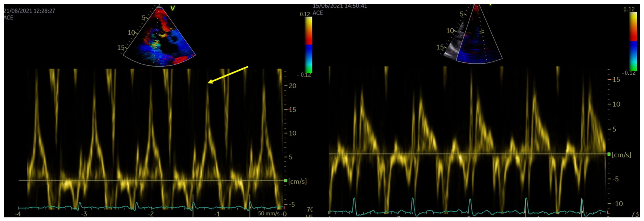Click the 50 mm/s sweep speed label
Image resolution: width=644 pixels, height=221 pixels.
tap(268, 214)
